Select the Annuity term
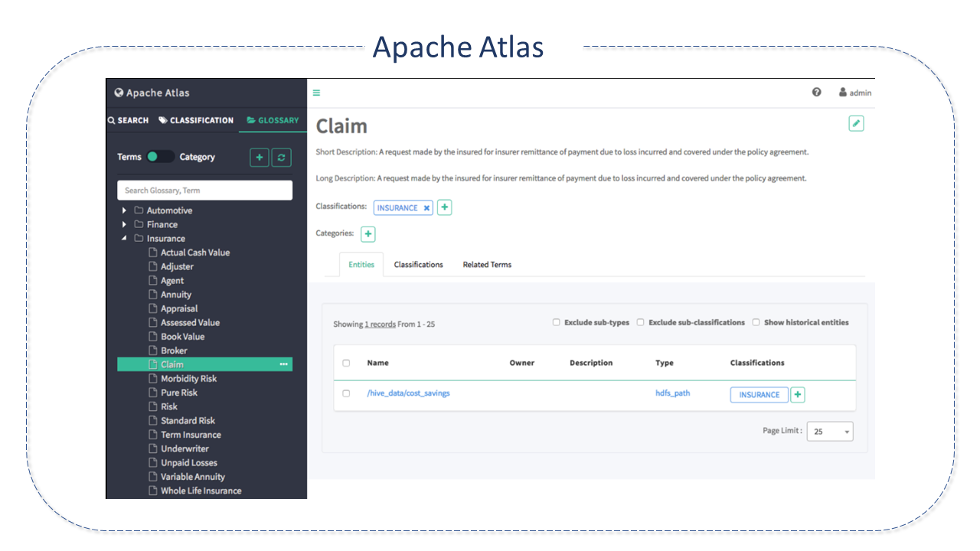 pos(176,295)
